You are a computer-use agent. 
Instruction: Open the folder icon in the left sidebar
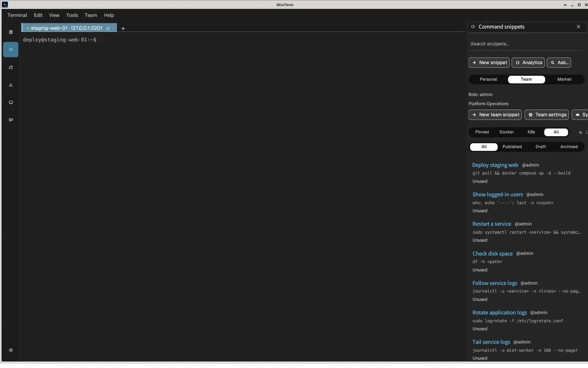coord(11,67)
